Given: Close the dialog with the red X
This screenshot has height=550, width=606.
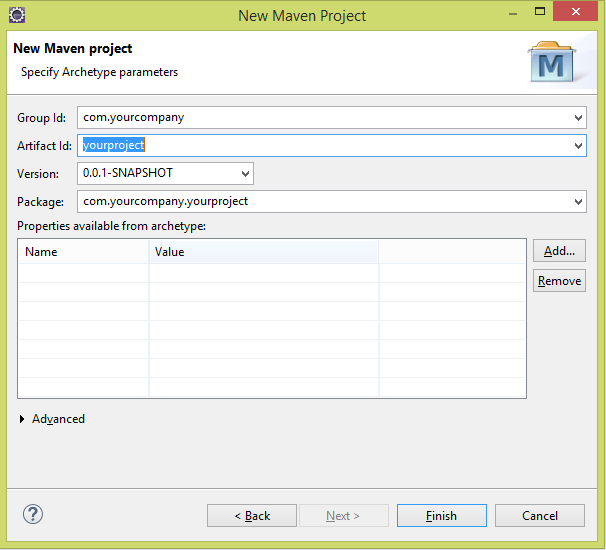Looking at the screenshot, I should click(x=575, y=12).
